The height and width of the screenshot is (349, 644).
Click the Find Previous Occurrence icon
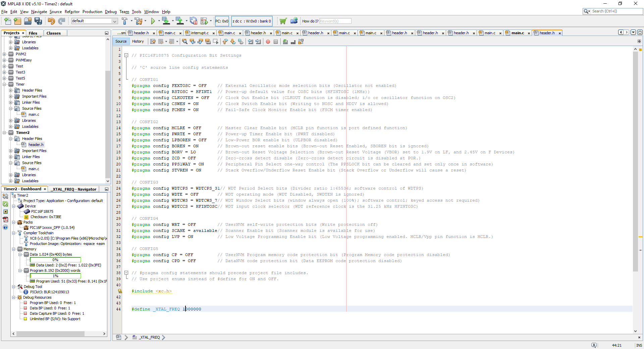click(x=192, y=42)
